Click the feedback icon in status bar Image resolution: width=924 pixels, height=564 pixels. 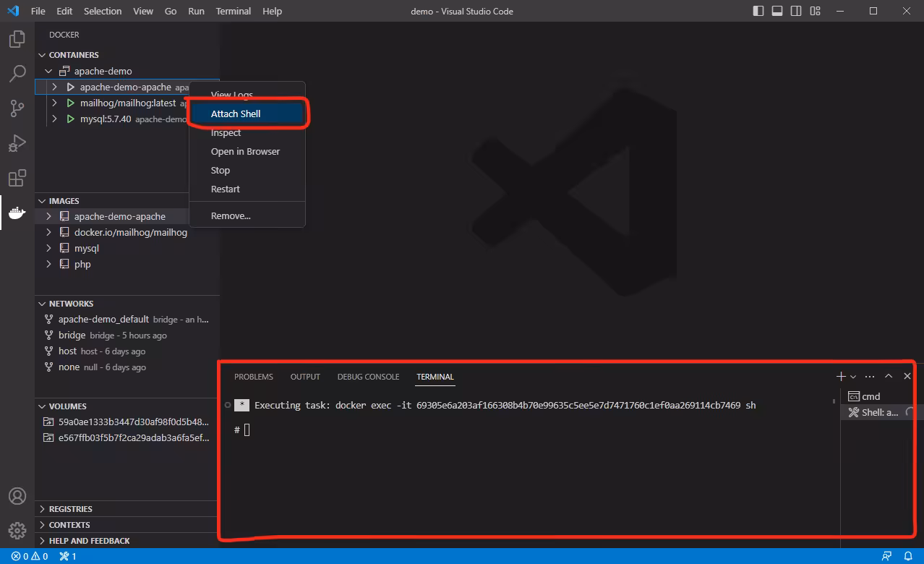click(x=886, y=556)
